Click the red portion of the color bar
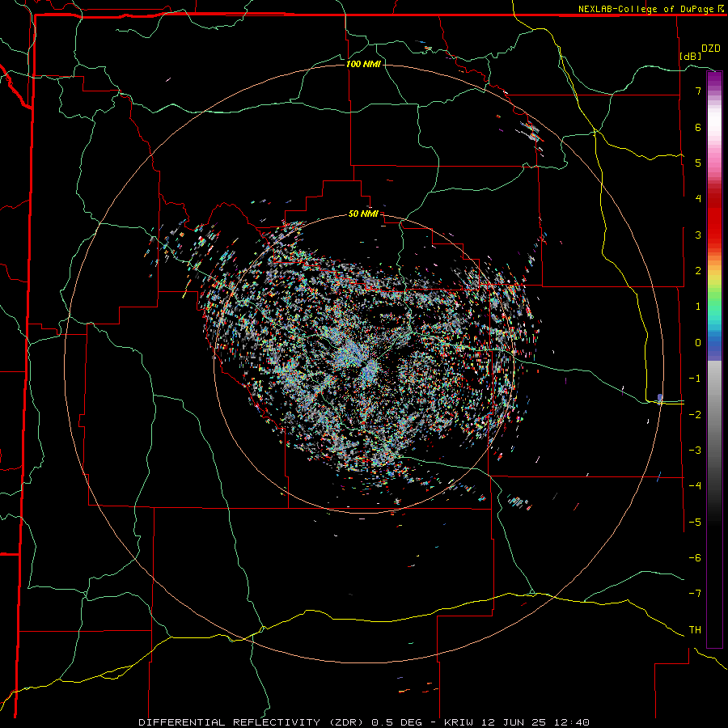Viewport: 728px width, 728px height. pos(714,218)
